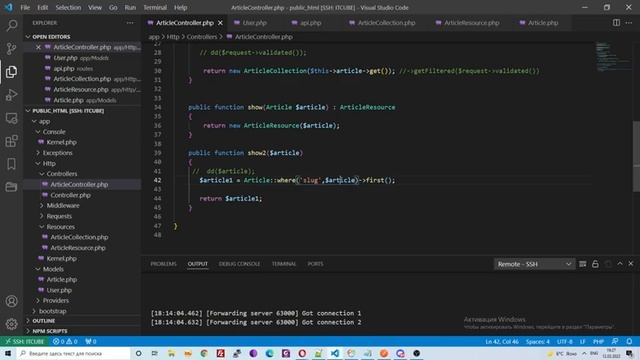The image size is (640, 360).
Task: Open the File menu
Action: coord(25,7)
